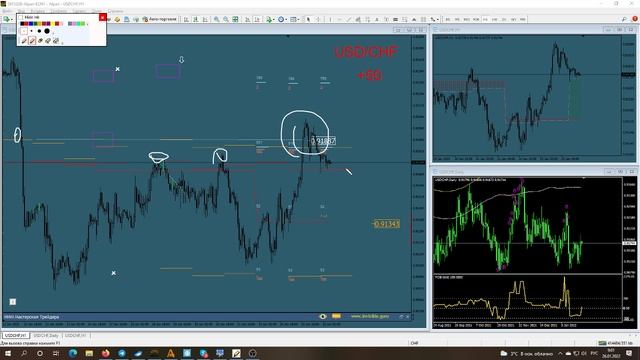Pick the yellow ink color swatch
The height and width of the screenshot is (360, 640).
(53, 24)
